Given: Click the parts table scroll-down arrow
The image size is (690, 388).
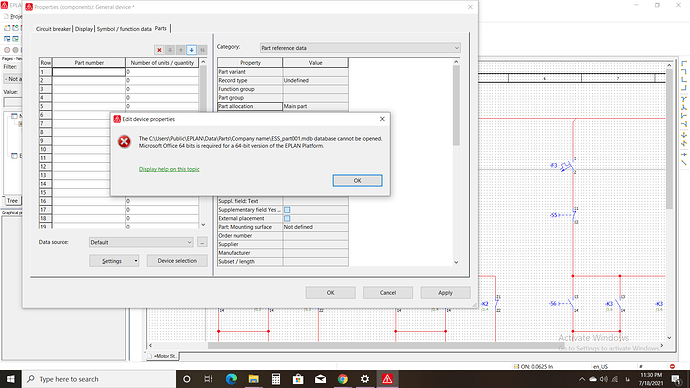Looking at the screenshot, I should [x=203, y=224].
